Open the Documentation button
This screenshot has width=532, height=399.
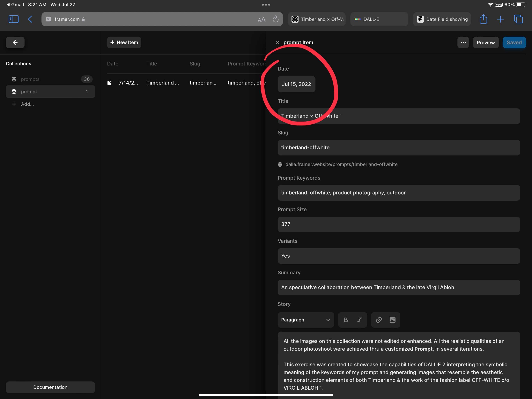(x=50, y=387)
